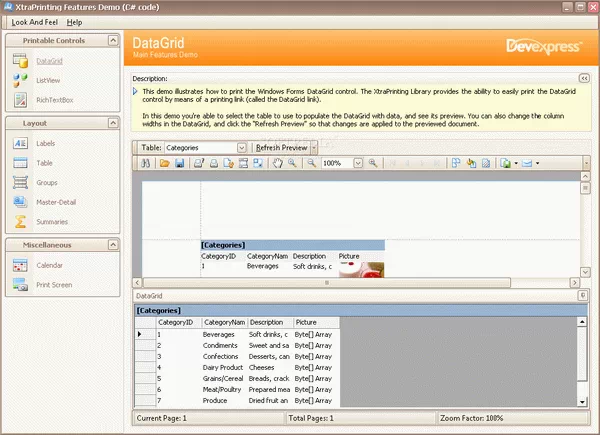Image resolution: width=600 pixels, height=435 pixels.
Task: Click the Summaries link in Layout panel
Action: [x=52, y=222]
